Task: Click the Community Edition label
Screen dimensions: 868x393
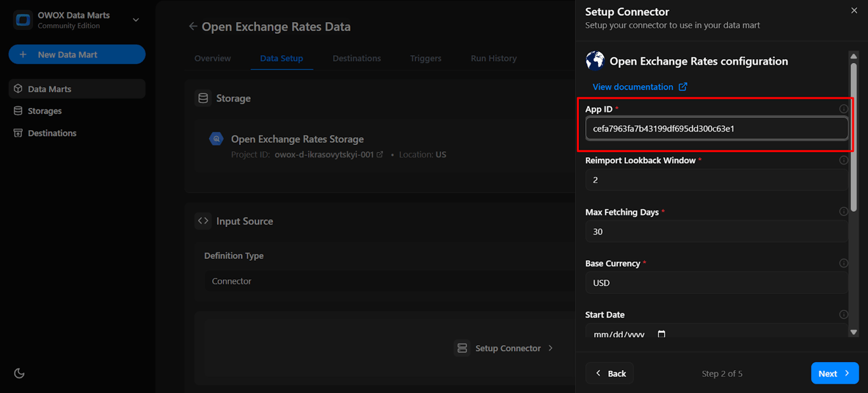Action: click(69, 26)
